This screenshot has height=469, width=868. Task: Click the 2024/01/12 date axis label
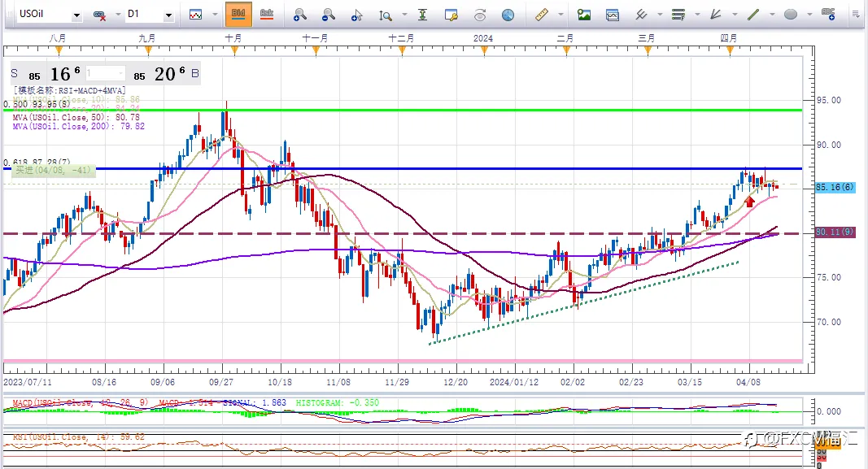click(514, 382)
